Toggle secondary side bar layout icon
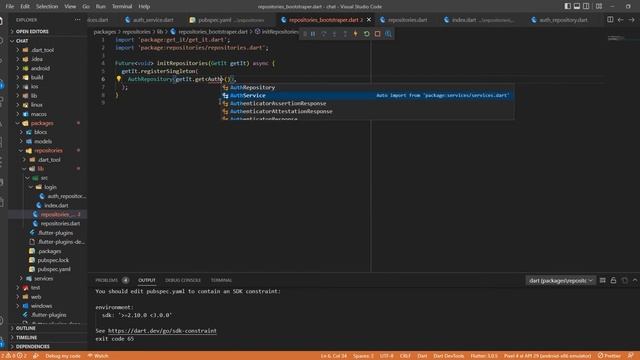Viewport: 640px width, 360px height. 586,6
